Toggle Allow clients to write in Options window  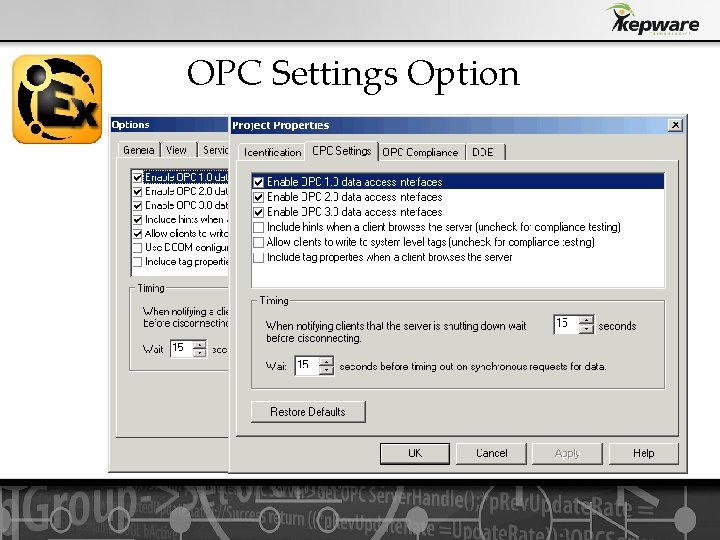tap(137, 234)
